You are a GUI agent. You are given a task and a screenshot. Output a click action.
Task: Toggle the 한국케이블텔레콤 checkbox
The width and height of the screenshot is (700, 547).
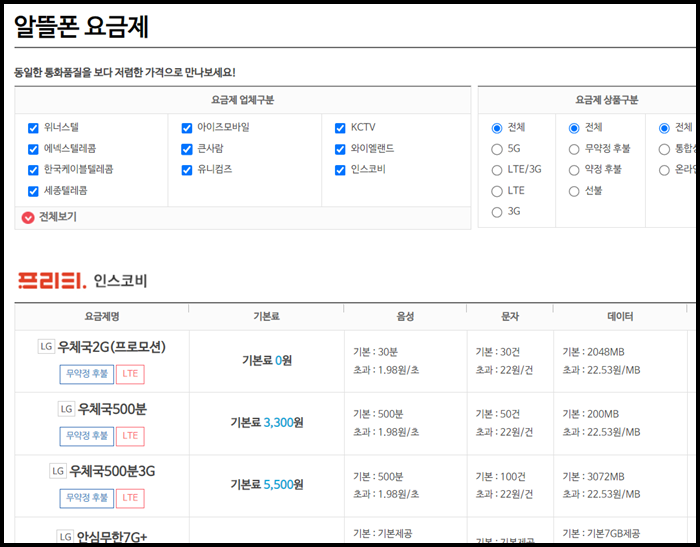click(33, 170)
